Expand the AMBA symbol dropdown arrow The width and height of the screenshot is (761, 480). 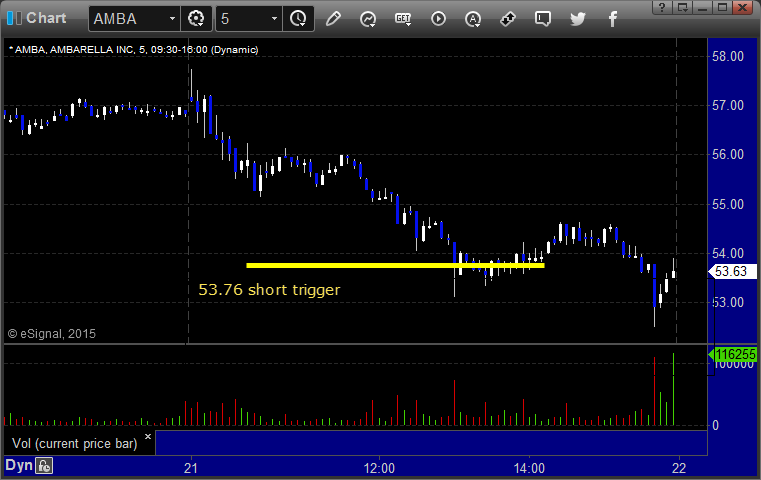point(172,19)
